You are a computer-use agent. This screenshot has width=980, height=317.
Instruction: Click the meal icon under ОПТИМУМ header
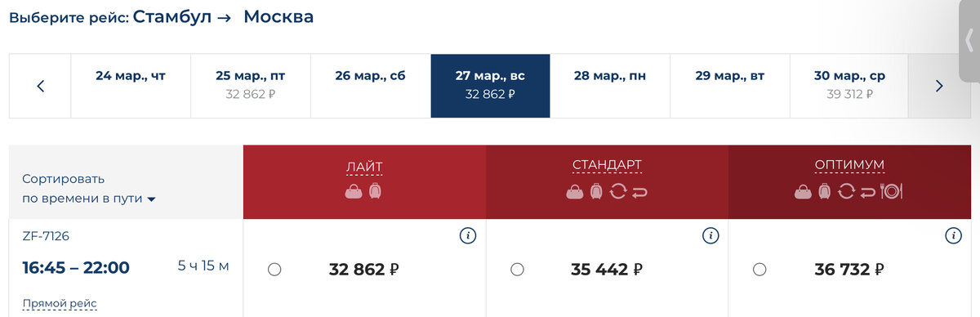[x=892, y=191]
